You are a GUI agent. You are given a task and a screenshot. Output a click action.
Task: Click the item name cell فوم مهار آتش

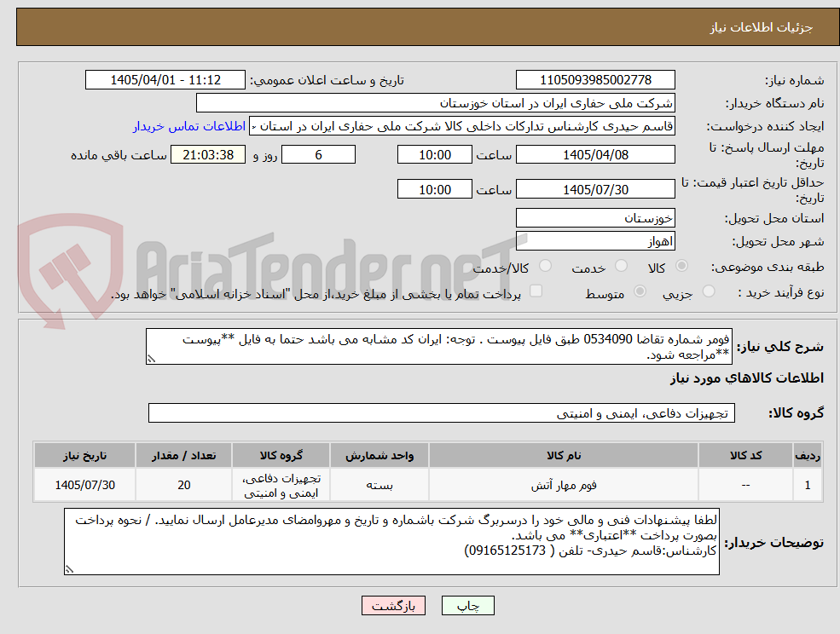point(564,485)
